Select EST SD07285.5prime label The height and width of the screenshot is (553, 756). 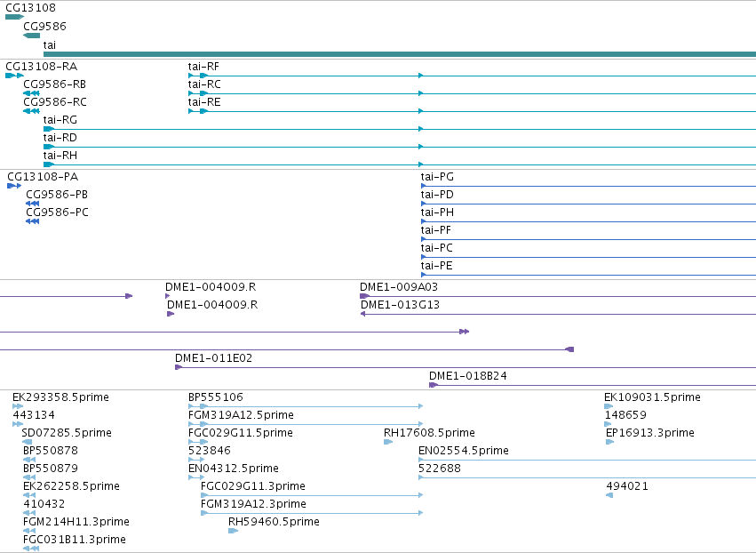point(67,433)
